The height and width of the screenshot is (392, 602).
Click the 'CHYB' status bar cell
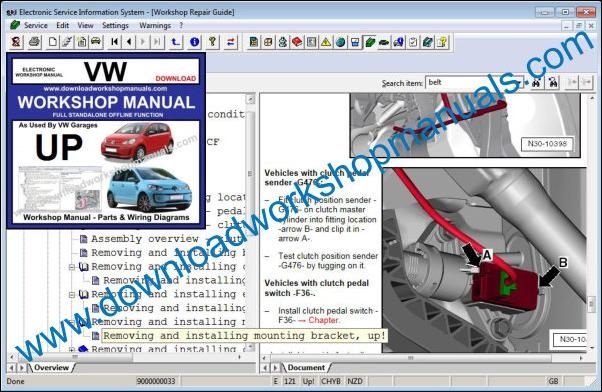pos(331,381)
